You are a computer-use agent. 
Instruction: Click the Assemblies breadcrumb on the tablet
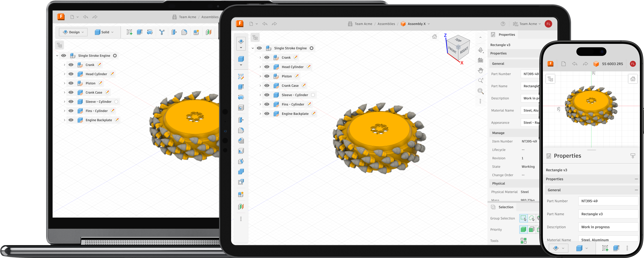[386, 24]
